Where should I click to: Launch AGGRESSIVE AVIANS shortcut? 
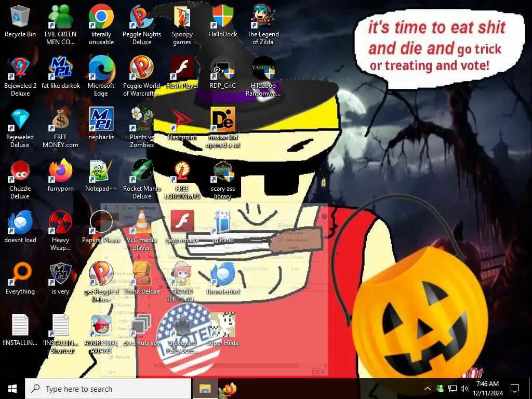pyautogui.click(x=101, y=334)
